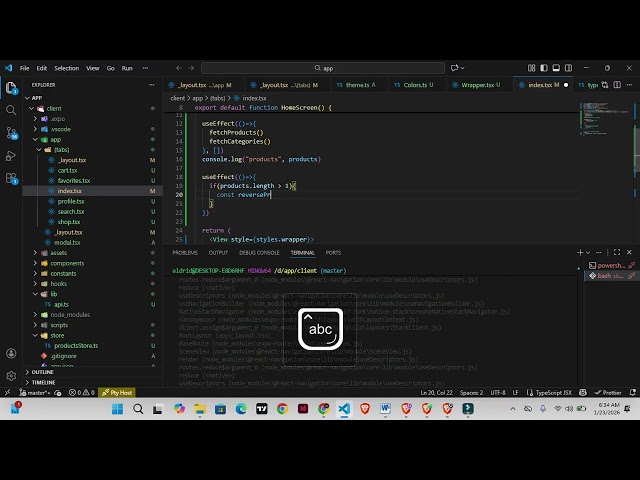The image size is (640, 480).
Task: Open the Source Control view
Action: pyautogui.click(x=11, y=133)
